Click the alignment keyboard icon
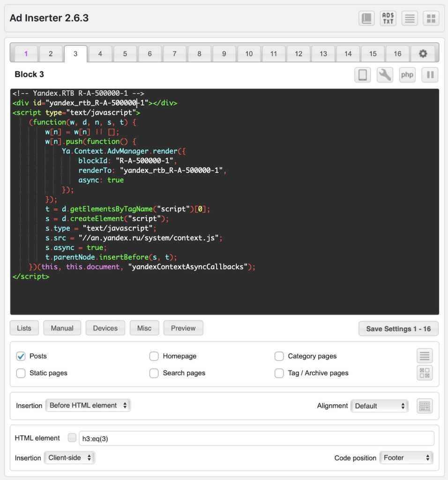This screenshot has width=448, height=480. click(x=425, y=406)
